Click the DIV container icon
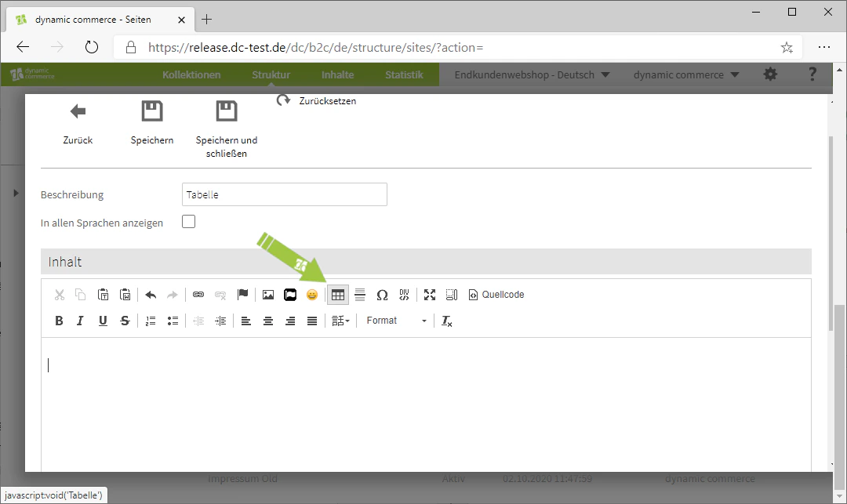Image resolution: width=847 pixels, height=504 pixels. [404, 295]
